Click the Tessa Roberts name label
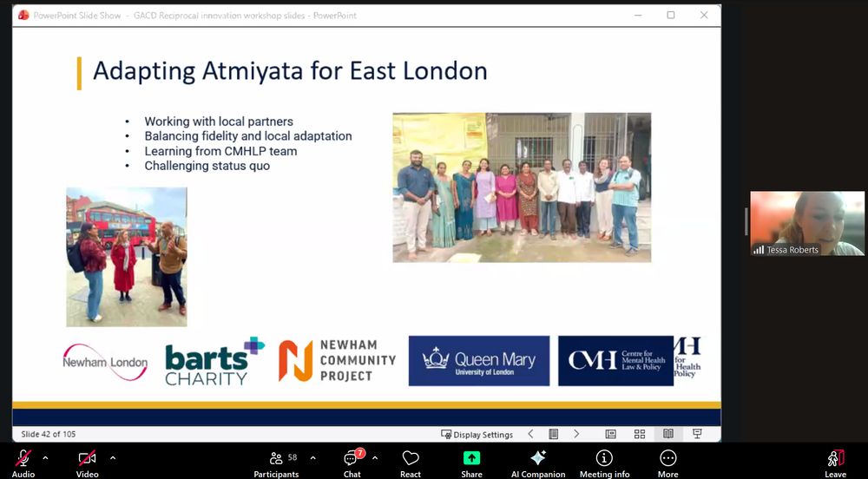The width and height of the screenshot is (868, 479). 792,250
